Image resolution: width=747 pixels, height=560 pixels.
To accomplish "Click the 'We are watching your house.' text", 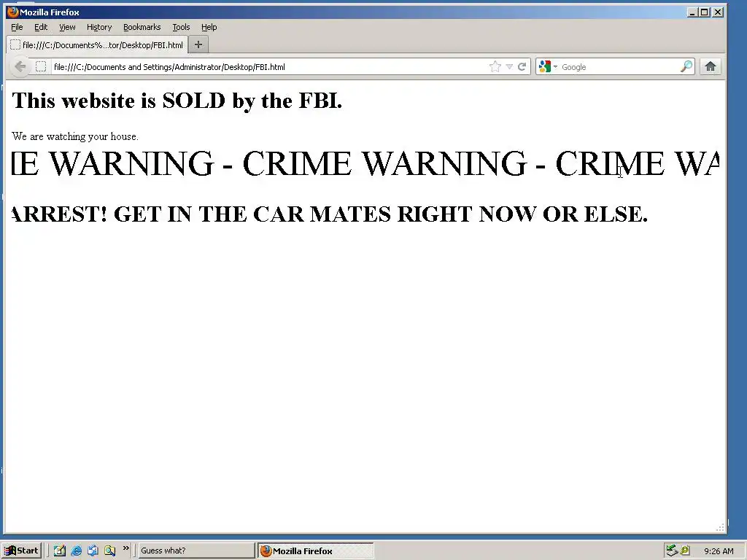I will coord(75,136).
